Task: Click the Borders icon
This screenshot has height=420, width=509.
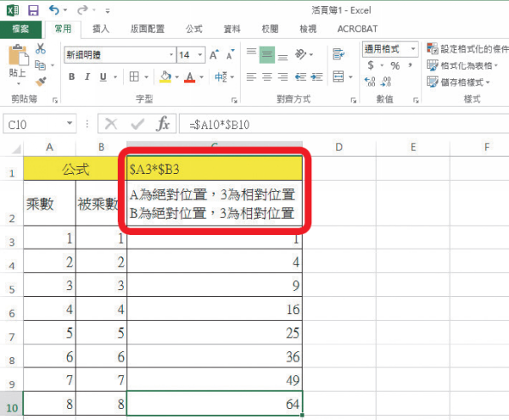Action: tap(134, 77)
